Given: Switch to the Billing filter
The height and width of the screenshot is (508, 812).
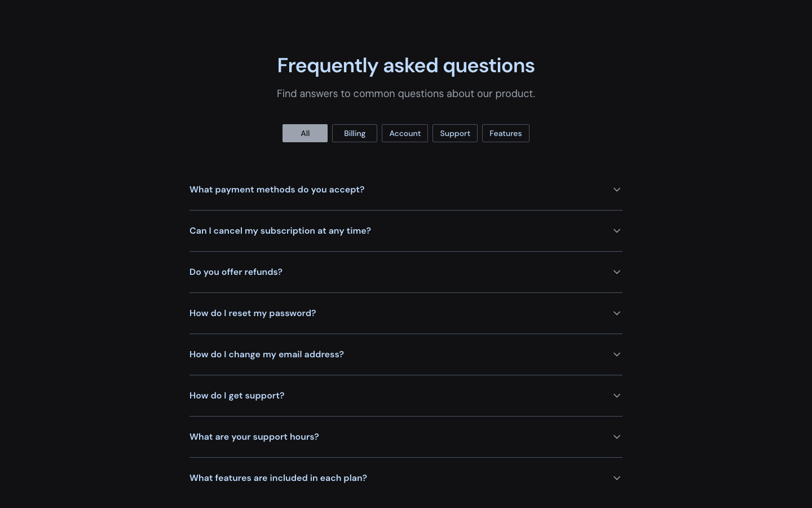Looking at the screenshot, I should (x=355, y=133).
